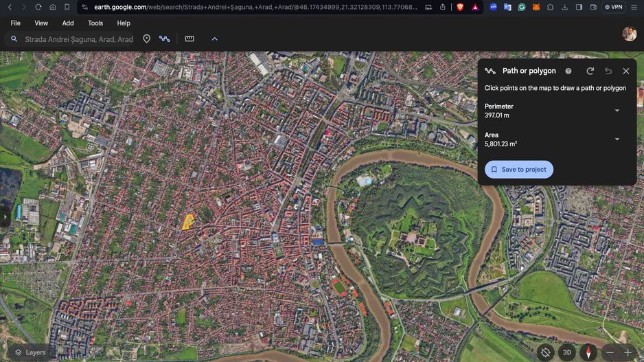644x362 pixels.
Task: Open the Layers panel
Action: click(x=30, y=352)
